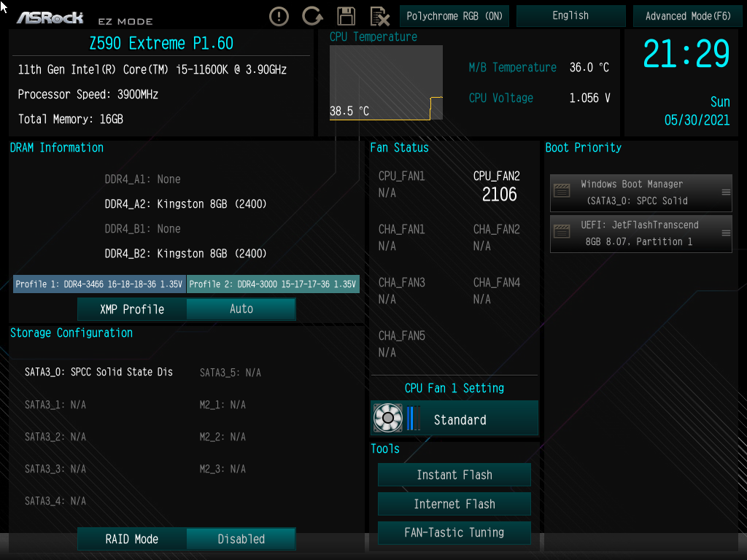The width and height of the screenshot is (747, 560).
Task: Click Total Memory: 16GB line
Action: (71, 119)
